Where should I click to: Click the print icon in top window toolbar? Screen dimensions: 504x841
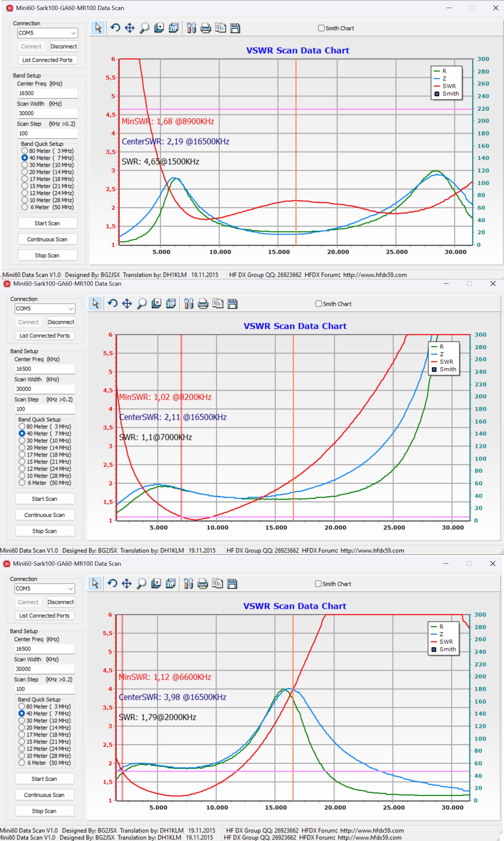tap(205, 28)
